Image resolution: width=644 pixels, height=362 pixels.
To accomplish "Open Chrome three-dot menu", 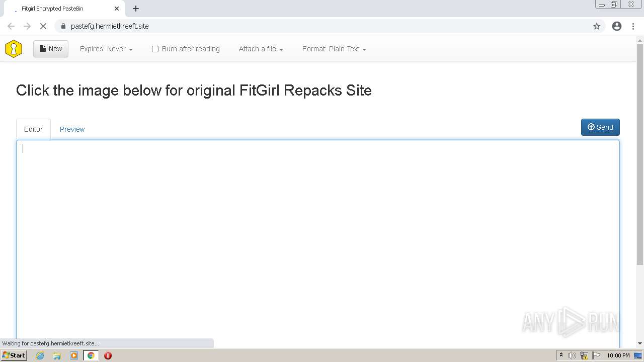I will (x=633, y=26).
